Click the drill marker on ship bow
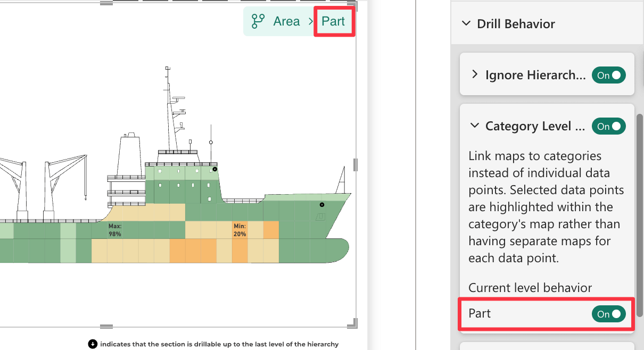This screenshot has height=350, width=644. (x=321, y=205)
